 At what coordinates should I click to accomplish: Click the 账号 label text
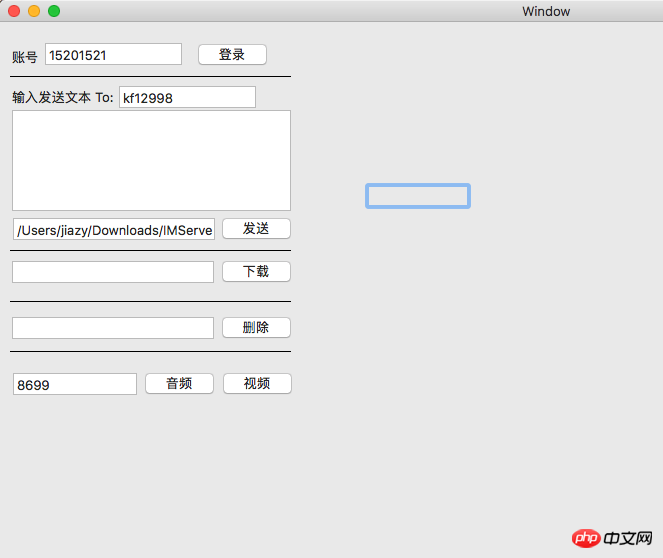[25, 57]
